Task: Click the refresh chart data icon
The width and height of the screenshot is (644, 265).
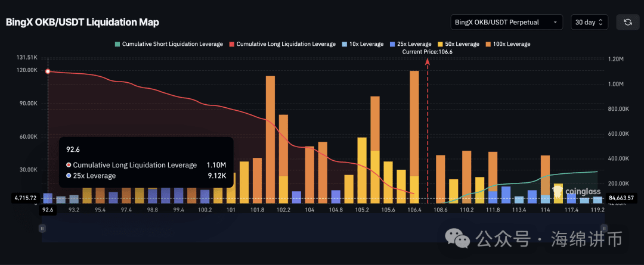Action: click(627, 22)
